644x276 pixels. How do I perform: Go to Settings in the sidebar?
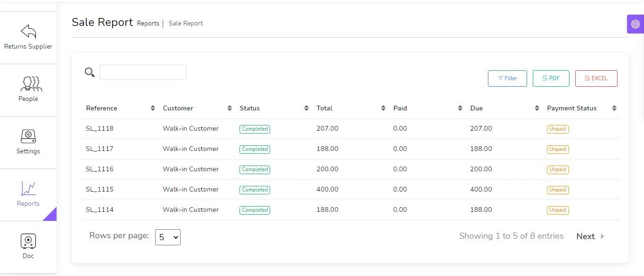point(28,136)
